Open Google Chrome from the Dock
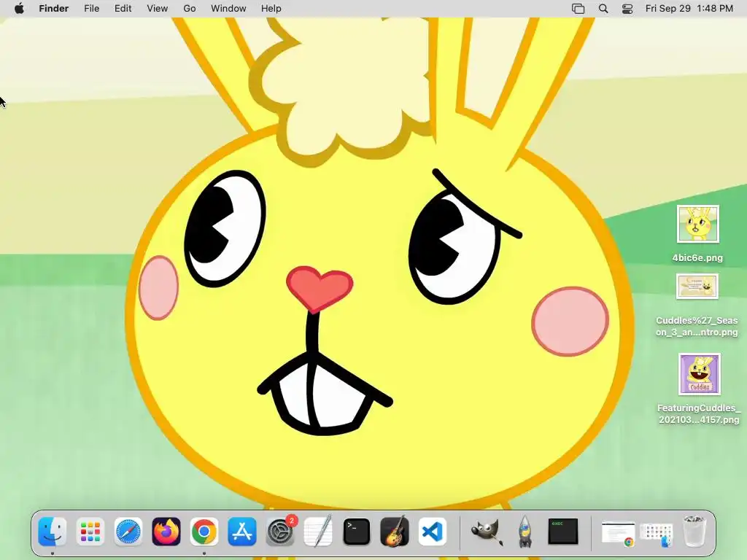Image resolution: width=747 pixels, height=560 pixels. tap(204, 532)
